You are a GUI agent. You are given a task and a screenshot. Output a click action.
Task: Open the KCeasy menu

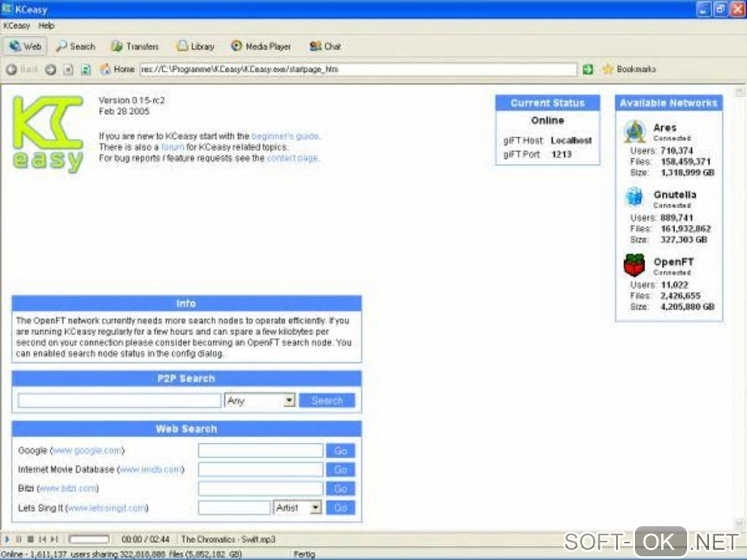click(17, 26)
